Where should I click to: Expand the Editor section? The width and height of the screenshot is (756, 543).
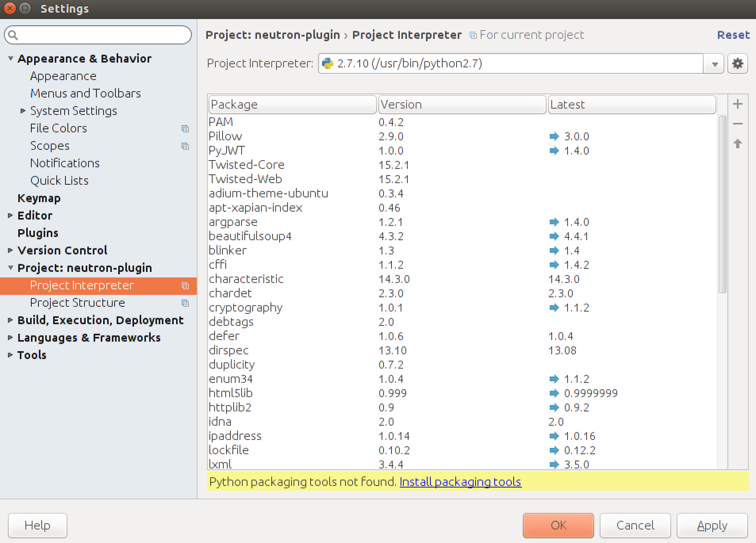coord(11,216)
